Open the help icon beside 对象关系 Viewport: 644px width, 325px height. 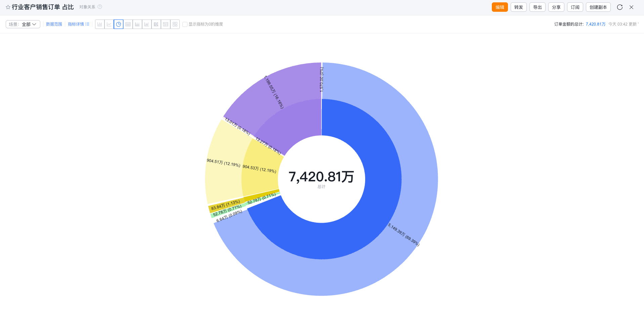pos(100,7)
